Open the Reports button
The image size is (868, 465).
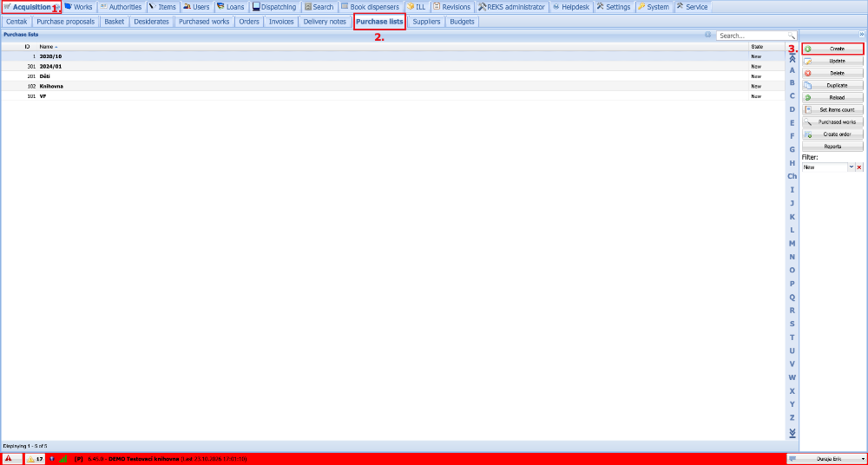tap(832, 146)
